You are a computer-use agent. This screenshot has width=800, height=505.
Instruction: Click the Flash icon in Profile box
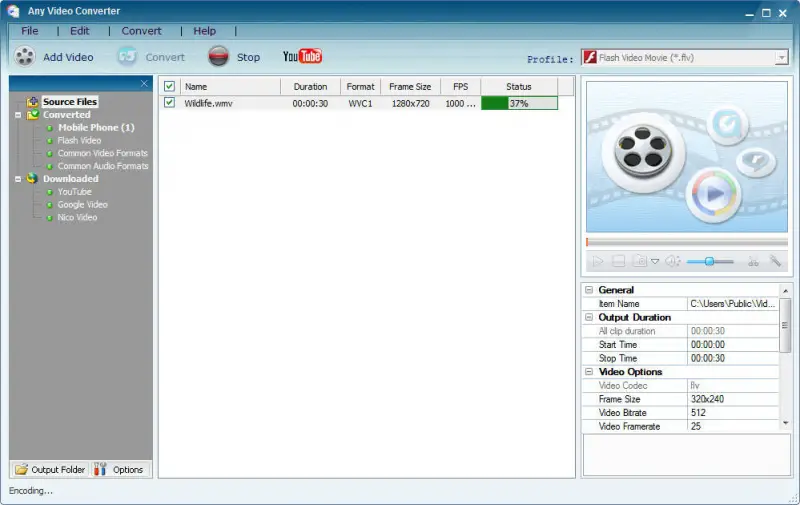click(590, 57)
